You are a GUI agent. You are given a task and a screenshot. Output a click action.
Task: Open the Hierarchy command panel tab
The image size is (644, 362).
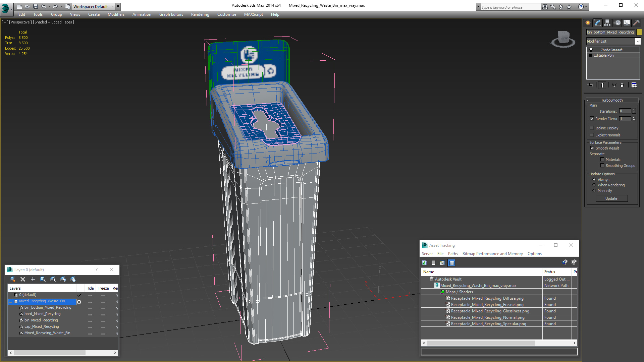click(607, 23)
